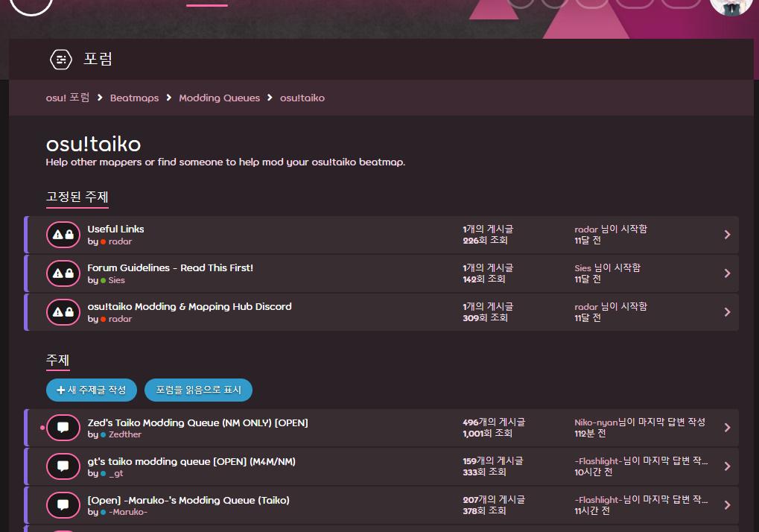Click the speech bubble icon for Zed's Taiko Modding Queue

click(63, 428)
